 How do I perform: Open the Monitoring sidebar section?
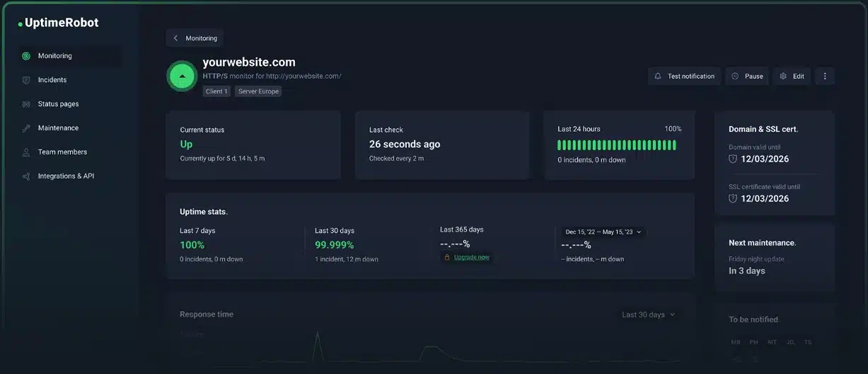coord(69,56)
